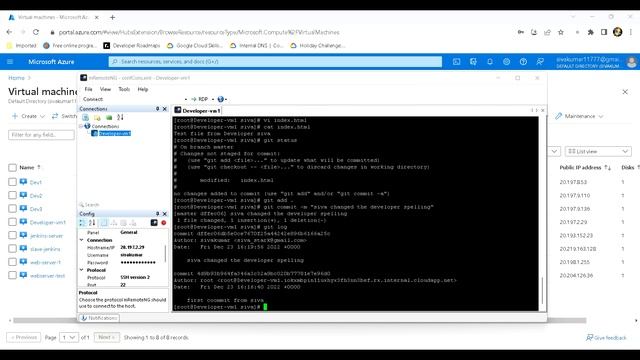
Task: Bookmark this page with the star icon
Action: (561, 32)
